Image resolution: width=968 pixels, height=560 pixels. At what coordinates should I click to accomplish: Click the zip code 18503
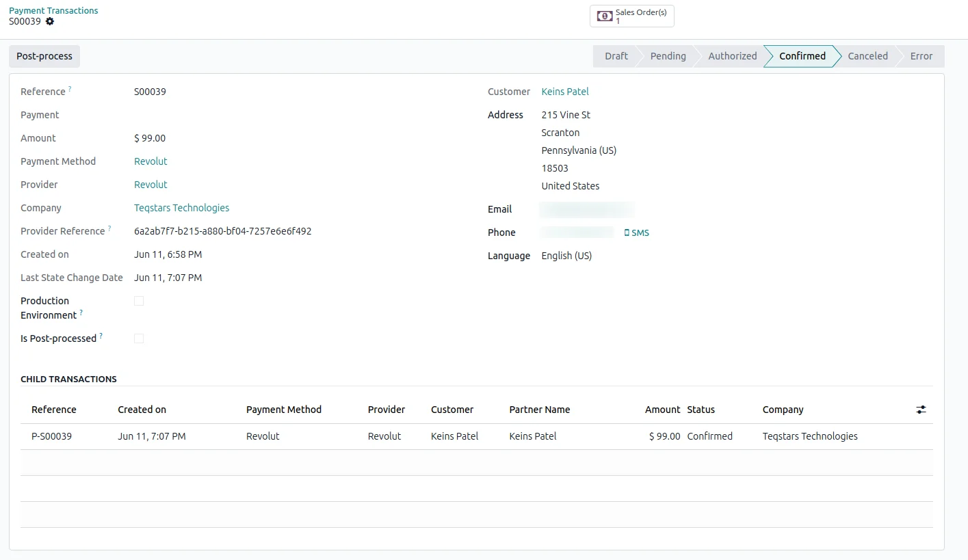[555, 168]
